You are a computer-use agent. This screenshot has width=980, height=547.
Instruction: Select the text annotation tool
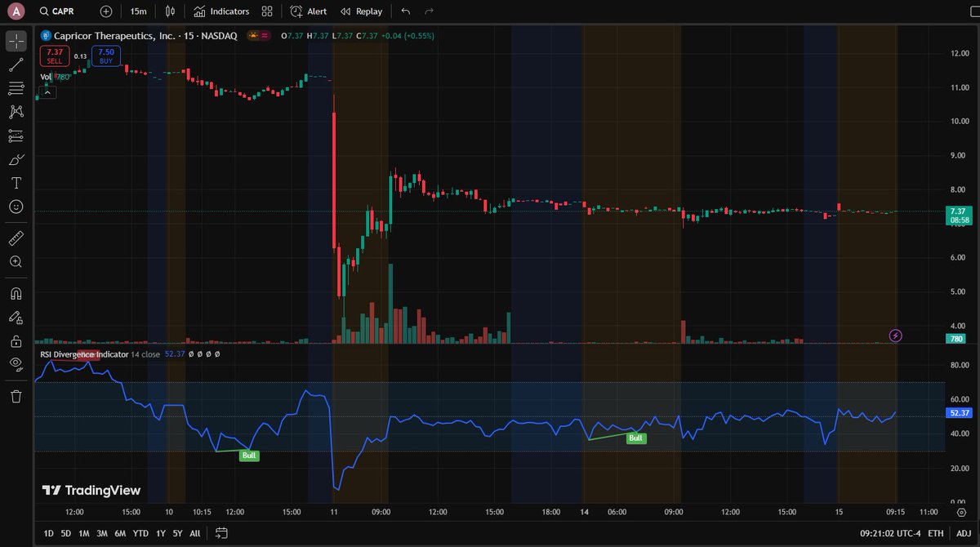tap(16, 183)
